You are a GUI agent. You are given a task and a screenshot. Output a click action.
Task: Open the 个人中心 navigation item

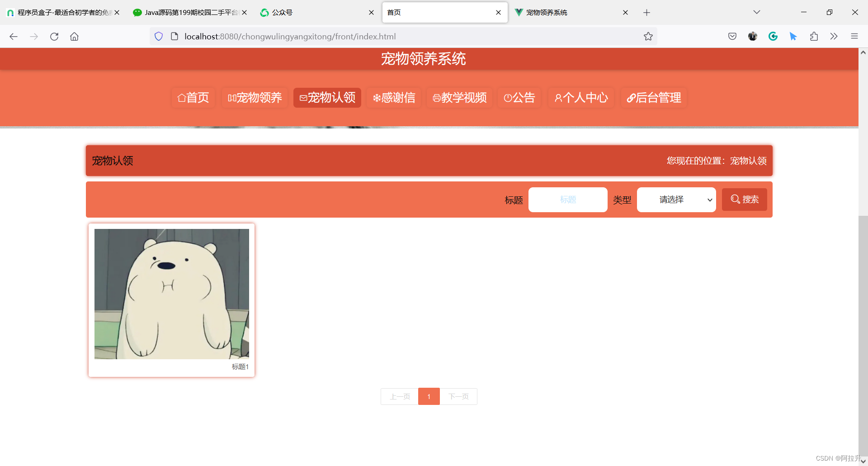tap(581, 98)
